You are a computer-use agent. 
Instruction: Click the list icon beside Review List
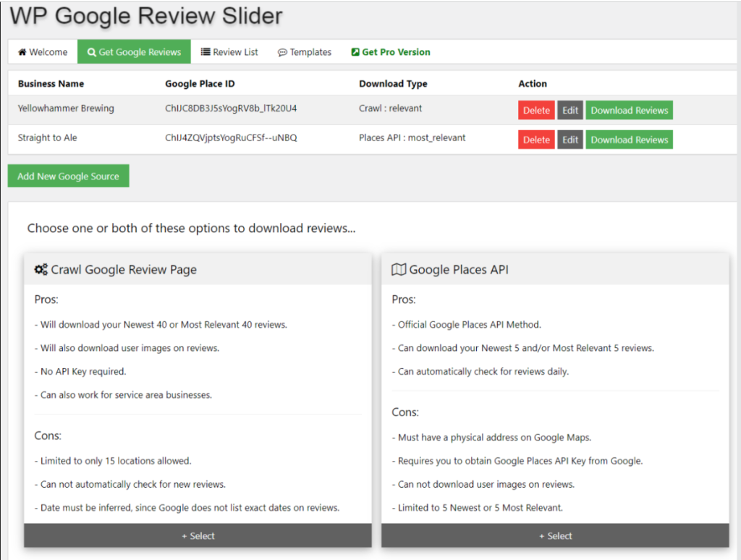click(x=206, y=52)
